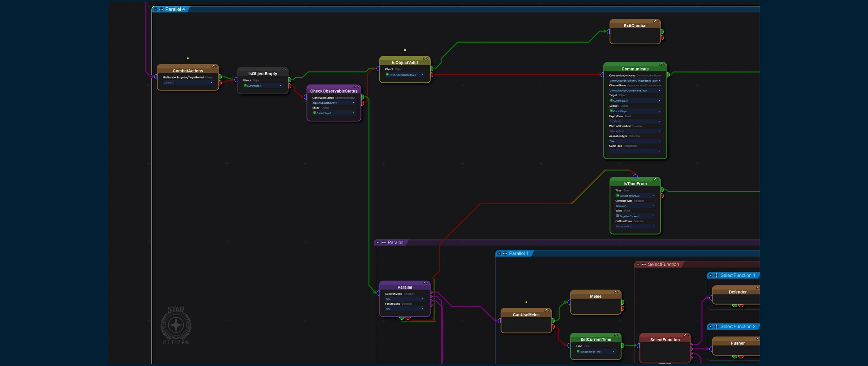The image size is (868, 366).
Task: Click the vertical layout arrows icon on SelectFunction 1
Action: [x=716, y=276]
